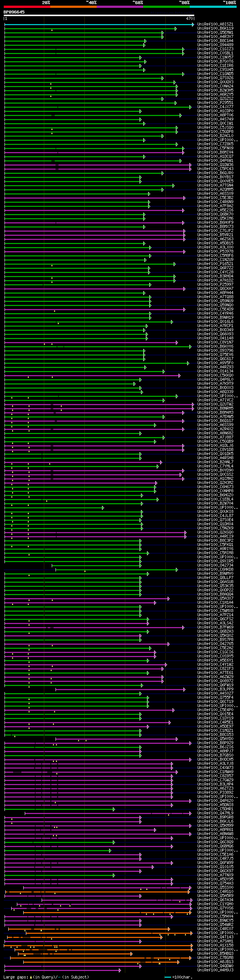Viewport: 240px width, 980px height.
Task: Select the label UniRef100_C5E3B2
Action: pos(215,198)
